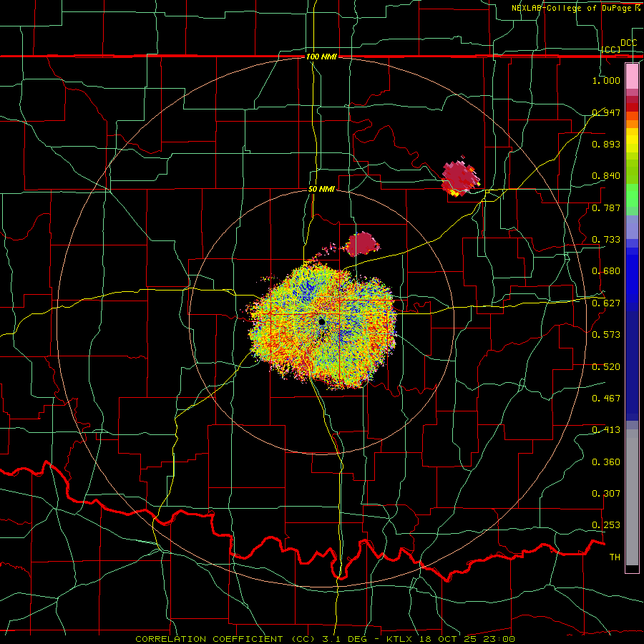Image resolution: width=644 pixels, height=644 pixels.
Task: Click the KTLX station identifier
Action: [x=400, y=639]
